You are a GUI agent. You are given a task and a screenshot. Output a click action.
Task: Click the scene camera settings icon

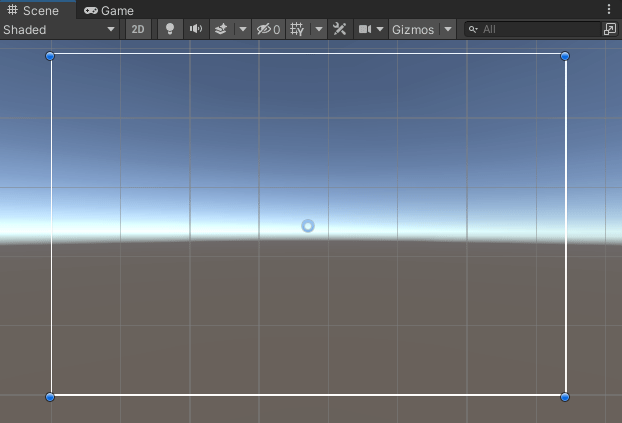pos(365,30)
